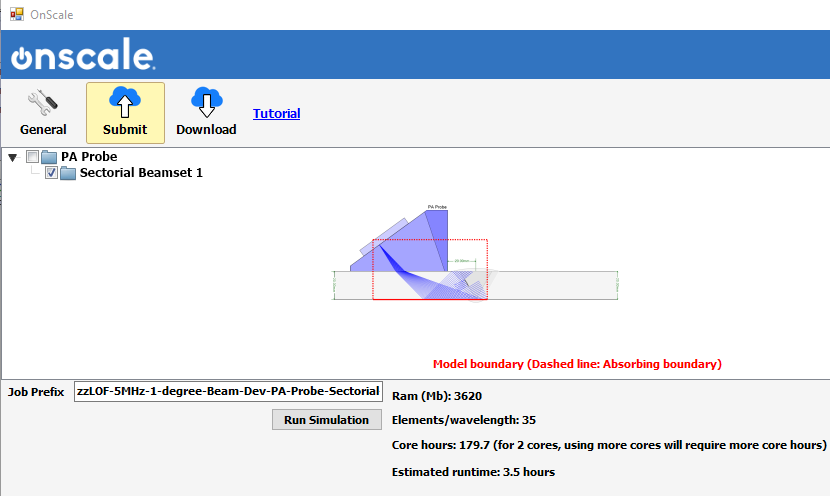Uncheck the Sectorial Beamset 1 checkbox
830x496 pixels.
51,173
